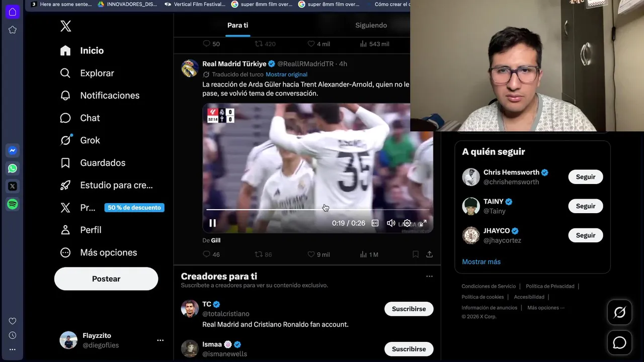This screenshot has width=644, height=362.
Task: Bookmark the Real Madrid Türkiye post
Action: (x=416, y=254)
